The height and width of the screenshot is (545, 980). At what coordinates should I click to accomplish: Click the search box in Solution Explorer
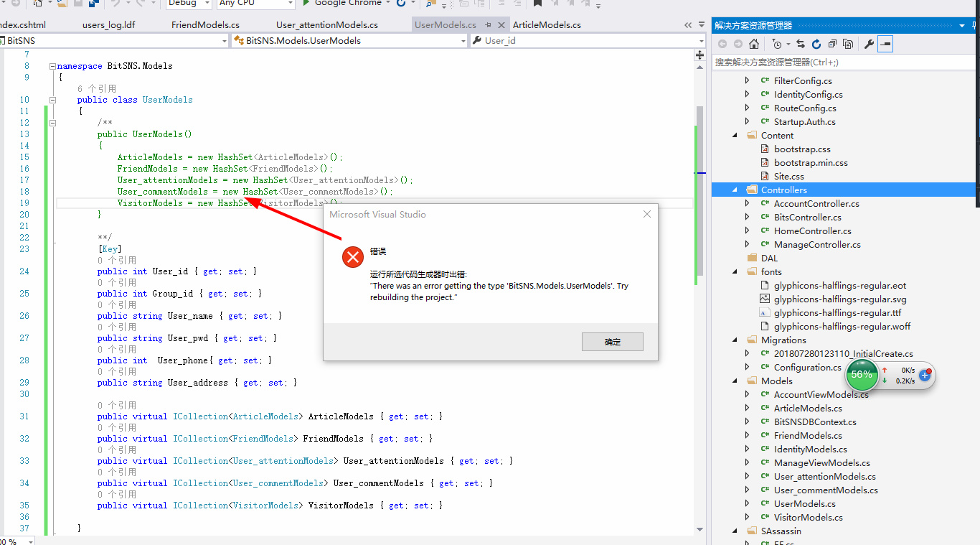[x=845, y=62]
